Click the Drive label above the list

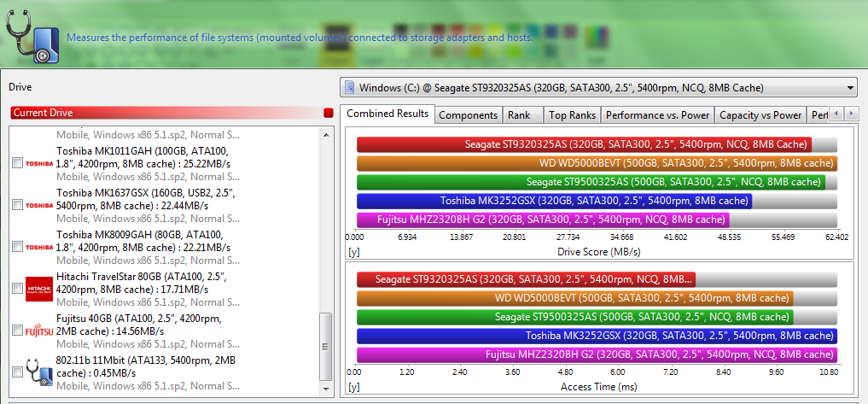[x=20, y=87]
